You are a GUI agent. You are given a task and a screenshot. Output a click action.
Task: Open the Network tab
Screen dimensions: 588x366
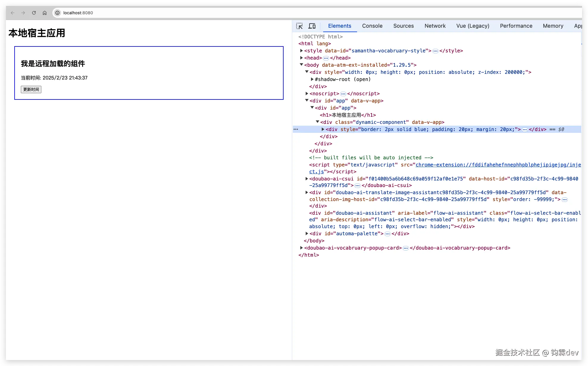(435, 26)
